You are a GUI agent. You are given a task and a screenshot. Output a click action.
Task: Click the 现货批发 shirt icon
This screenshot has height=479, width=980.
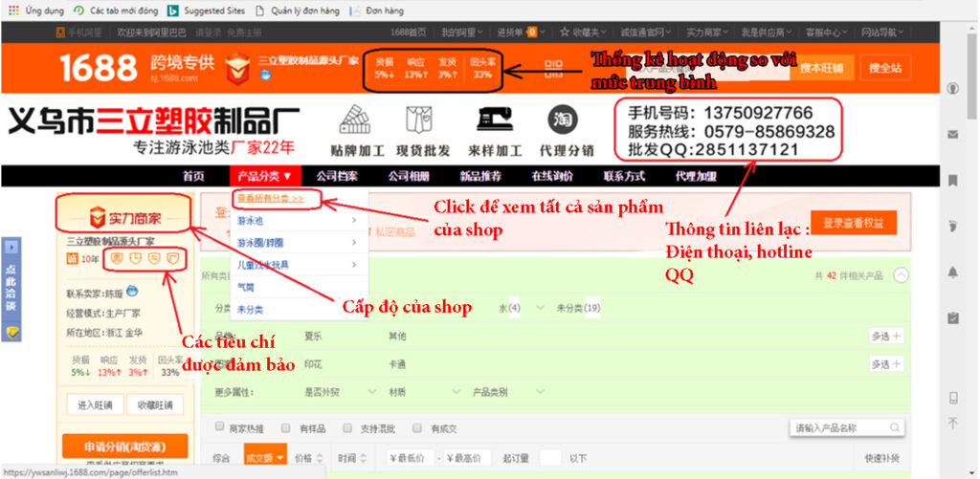click(419, 120)
